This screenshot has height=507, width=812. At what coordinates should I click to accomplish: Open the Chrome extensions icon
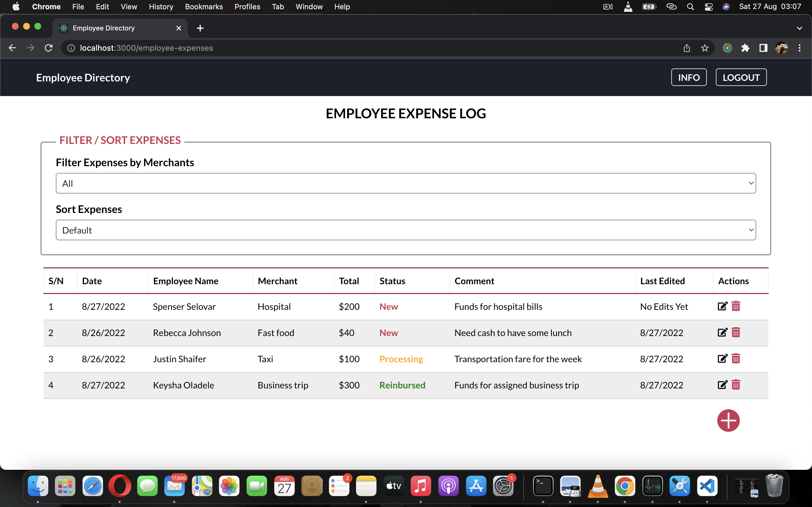click(745, 48)
